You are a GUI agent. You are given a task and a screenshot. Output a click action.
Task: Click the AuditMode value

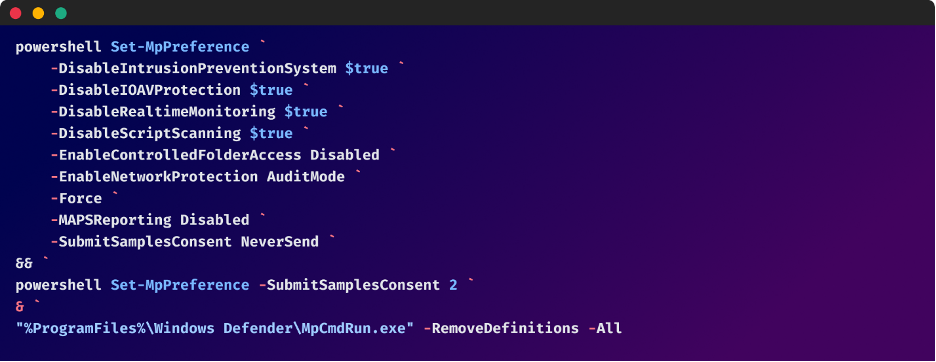[306, 177]
